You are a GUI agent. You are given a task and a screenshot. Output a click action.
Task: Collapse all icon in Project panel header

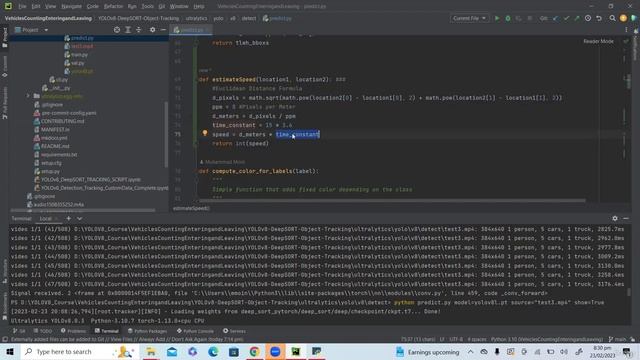(x=138, y=30)
